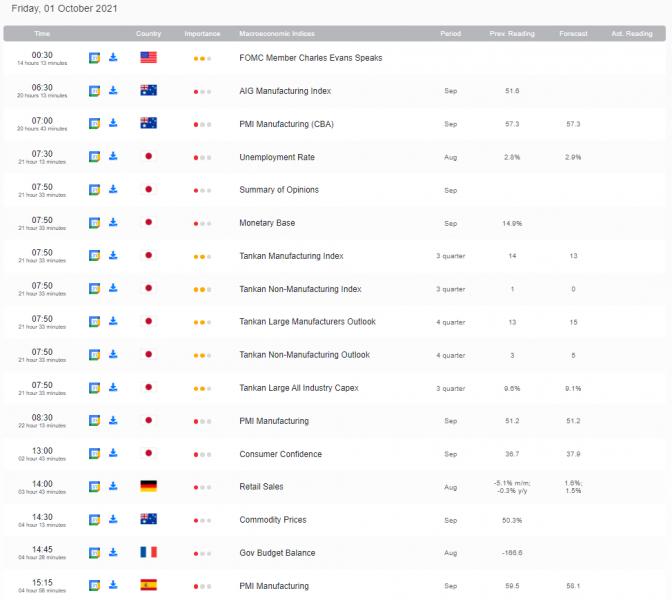Download the Retail Sales event

click(x=113, y=486)
